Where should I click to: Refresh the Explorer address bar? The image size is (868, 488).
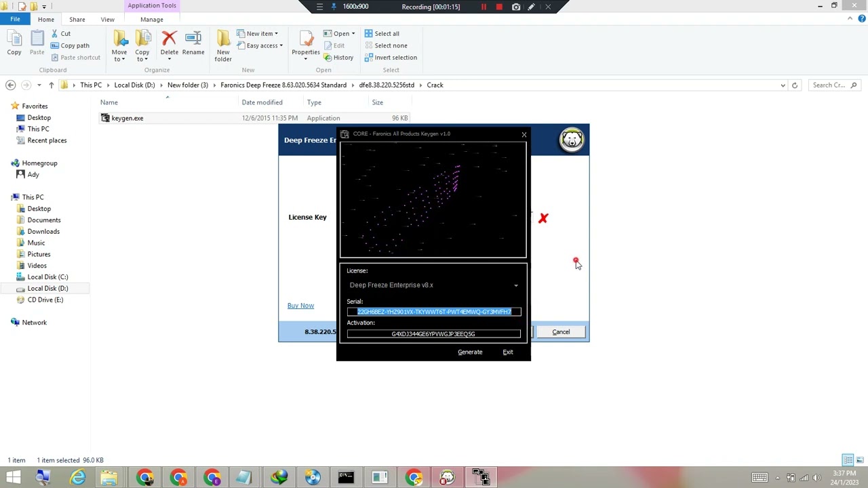[x=795, y=85]
